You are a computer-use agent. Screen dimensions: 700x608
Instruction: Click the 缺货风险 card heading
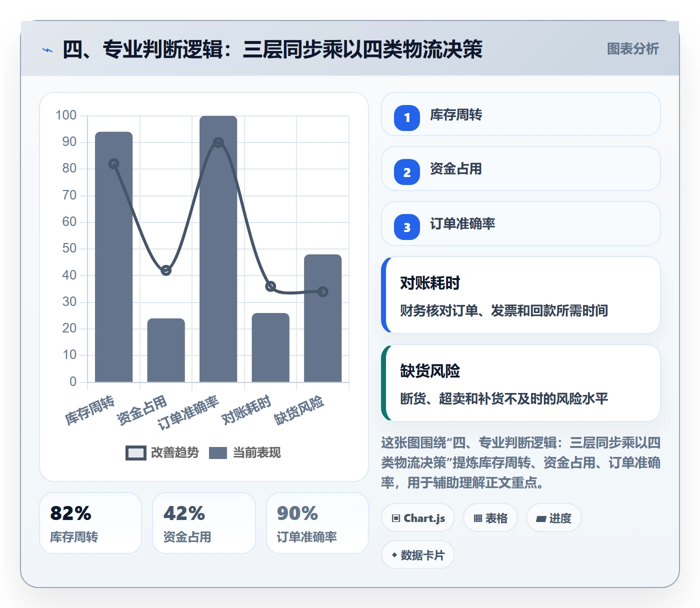click(430, 371)
